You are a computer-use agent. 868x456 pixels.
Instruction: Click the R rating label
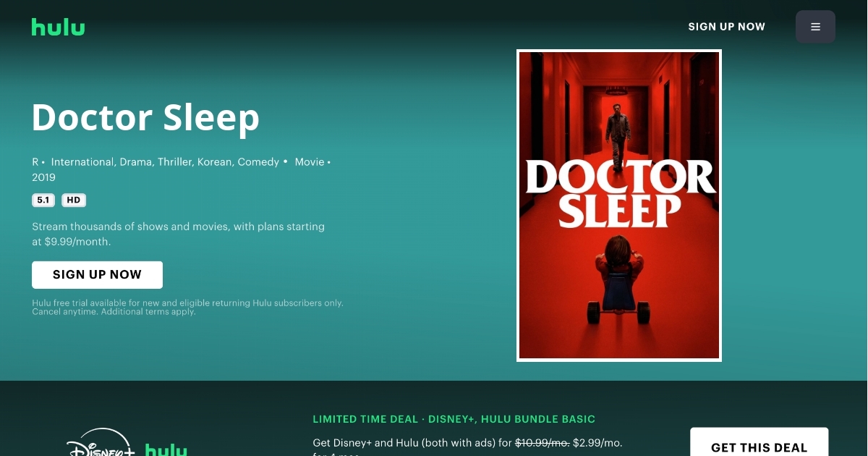(x=35, y=162)
